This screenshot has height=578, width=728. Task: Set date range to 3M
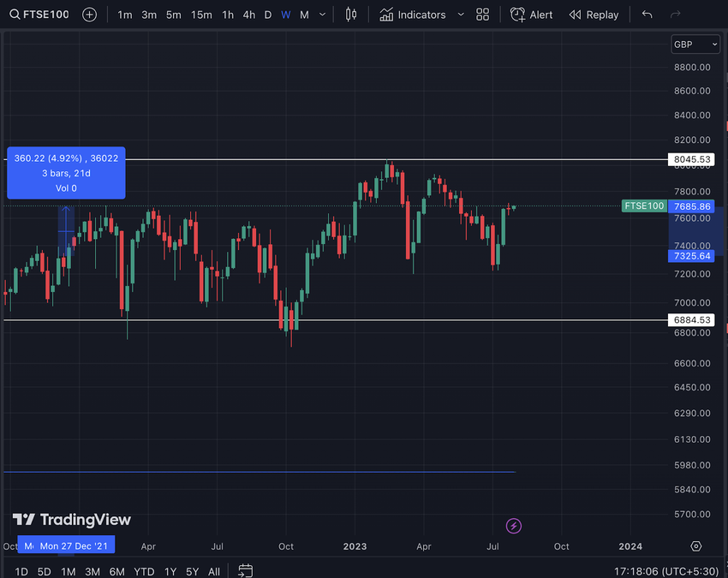click(x=92, y=571)
